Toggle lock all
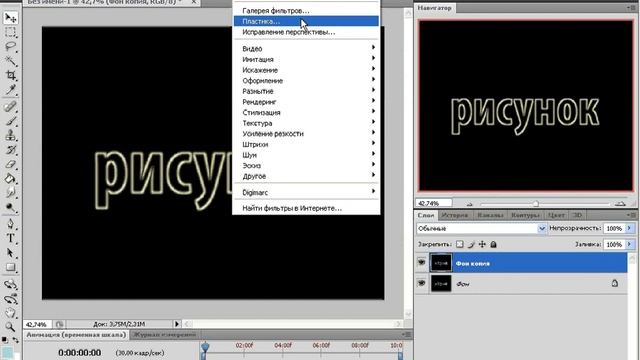640x360 pixels. pyautogui.click(x=493, y=244)
